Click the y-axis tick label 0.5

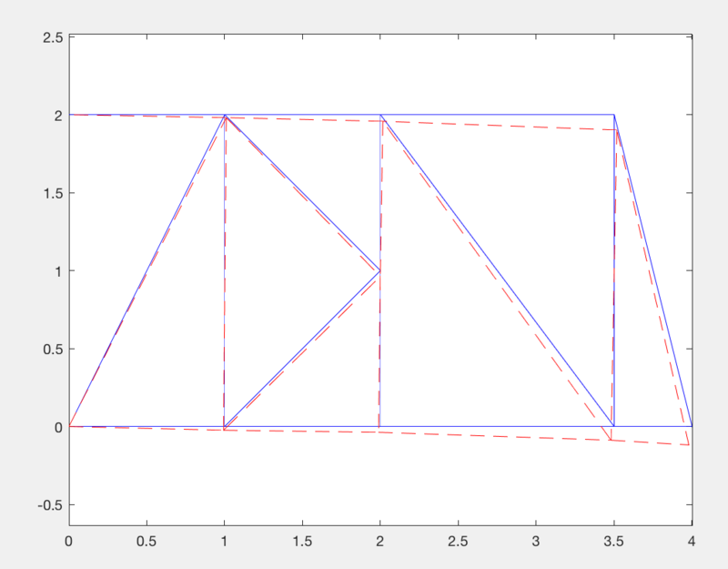tap(53, 349)
